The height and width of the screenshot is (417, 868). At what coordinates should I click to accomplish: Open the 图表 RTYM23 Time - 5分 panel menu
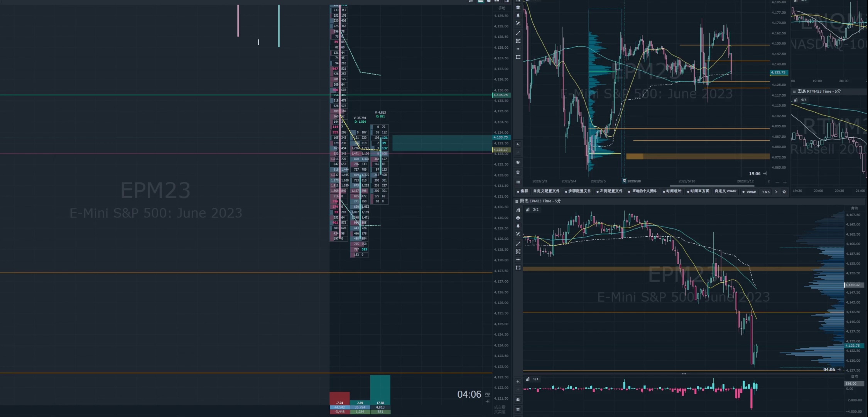794,92
